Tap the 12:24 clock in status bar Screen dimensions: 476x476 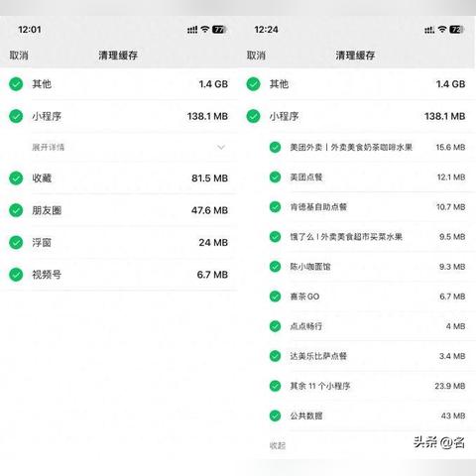click(x=266, y=30)
